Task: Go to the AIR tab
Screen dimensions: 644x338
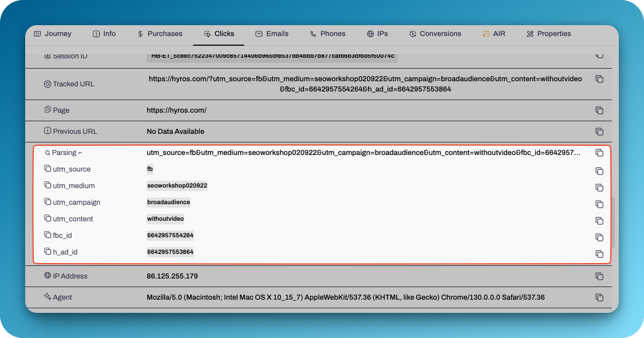Action: [493, 34]
